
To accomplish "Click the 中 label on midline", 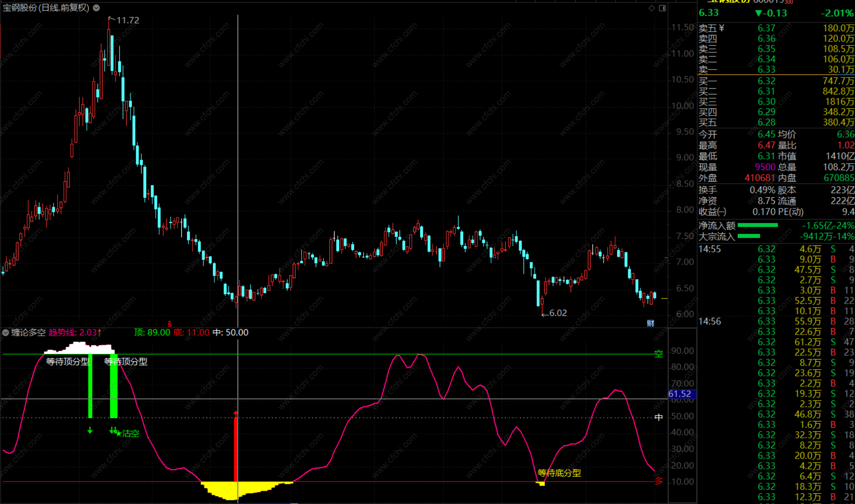I will [x=658, y=417].
